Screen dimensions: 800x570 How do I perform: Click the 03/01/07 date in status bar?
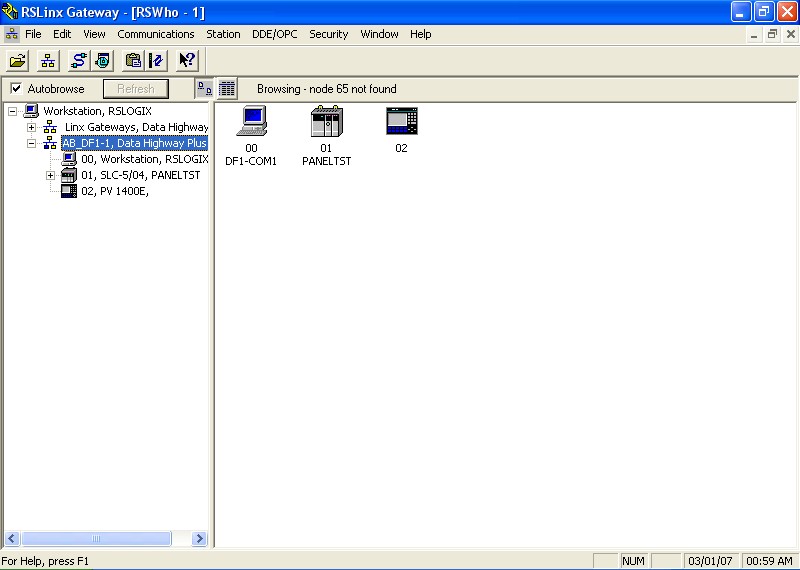point(710,561)
